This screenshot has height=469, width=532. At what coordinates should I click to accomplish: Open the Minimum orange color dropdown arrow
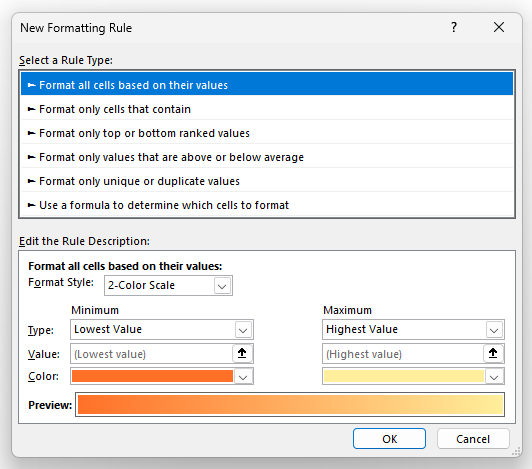[243, 377]
